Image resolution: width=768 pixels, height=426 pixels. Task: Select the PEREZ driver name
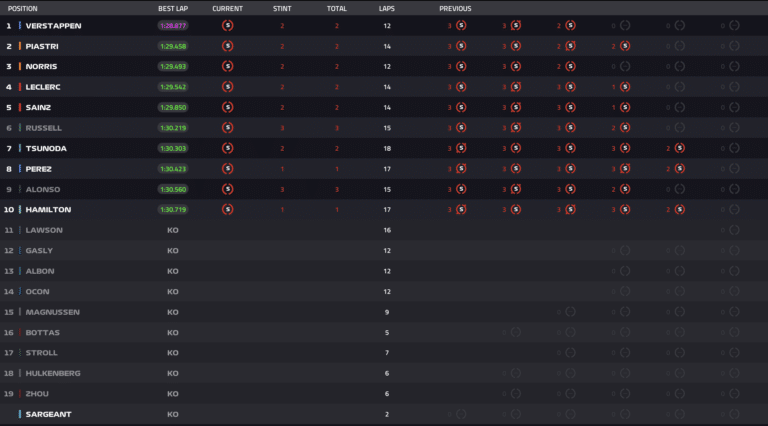[x=39, y=169]
